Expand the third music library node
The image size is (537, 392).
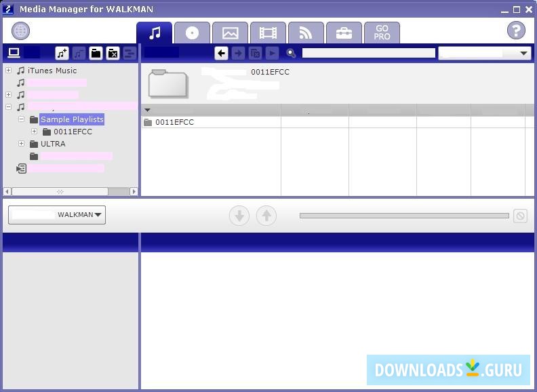(9, 94)
